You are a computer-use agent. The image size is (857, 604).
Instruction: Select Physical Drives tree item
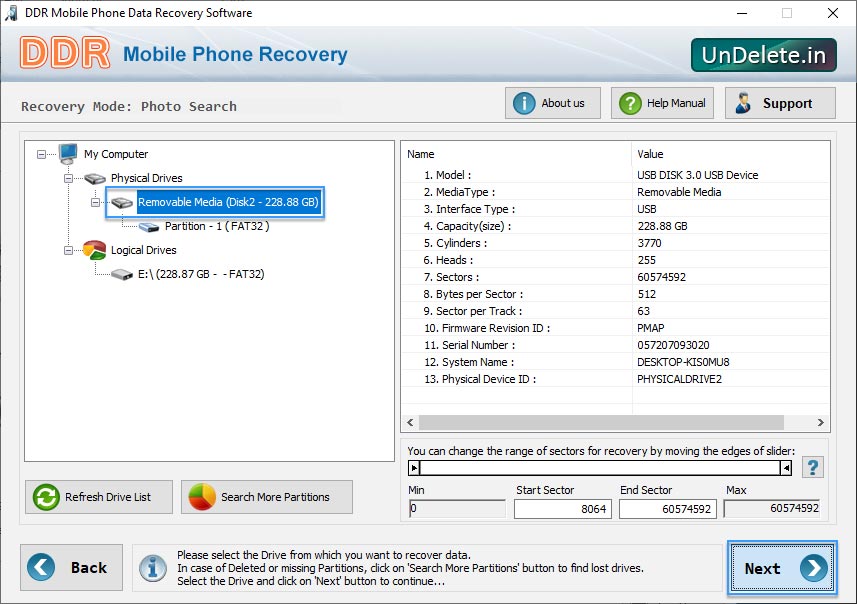146,178
